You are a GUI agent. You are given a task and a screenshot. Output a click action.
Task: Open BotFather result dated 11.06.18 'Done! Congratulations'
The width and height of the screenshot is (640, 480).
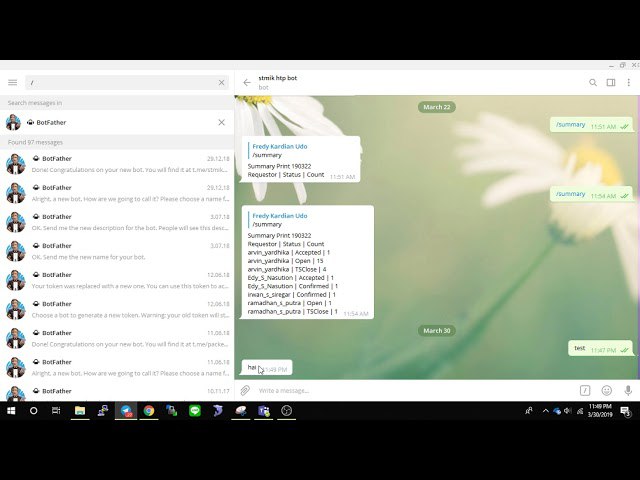pyautogui.click(x=117, y=338)
